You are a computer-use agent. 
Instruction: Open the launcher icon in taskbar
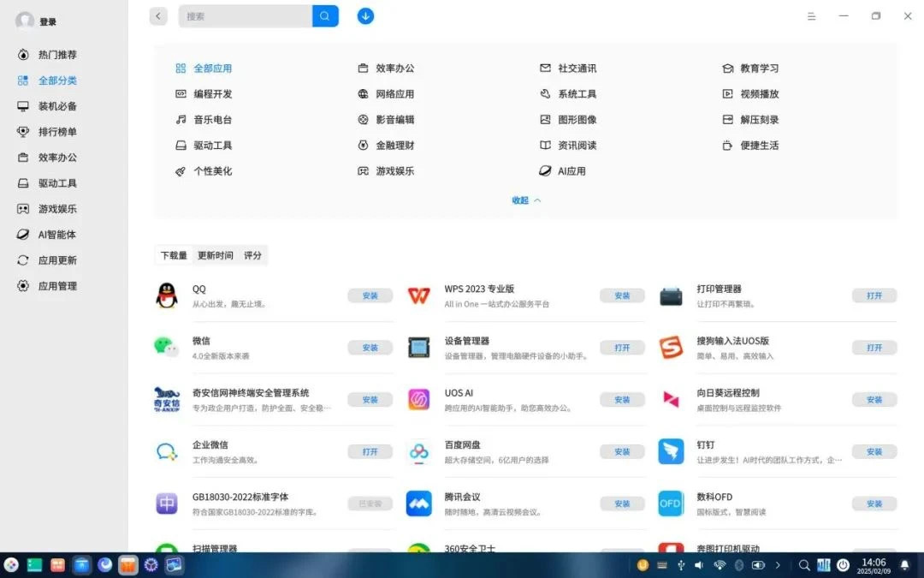pyautogui.click(x=11, y=565)
